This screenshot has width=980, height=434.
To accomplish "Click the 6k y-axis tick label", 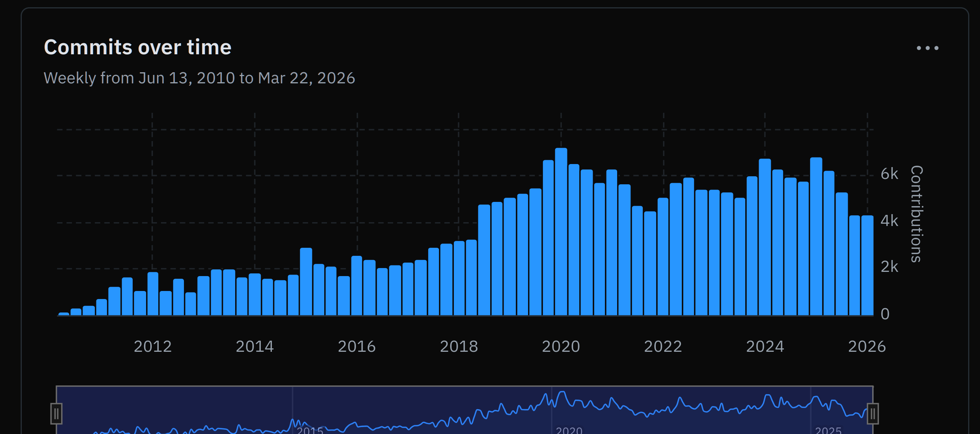I will (889, 174).
